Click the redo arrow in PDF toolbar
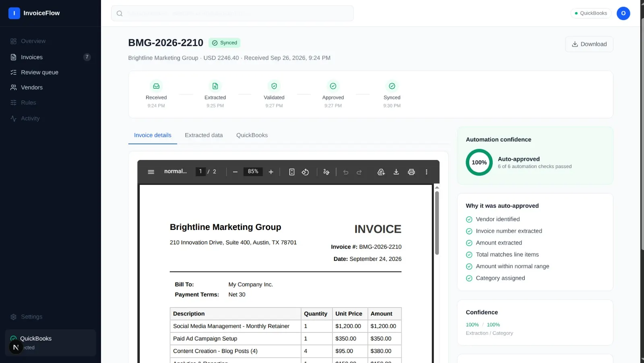 (359, 172)
